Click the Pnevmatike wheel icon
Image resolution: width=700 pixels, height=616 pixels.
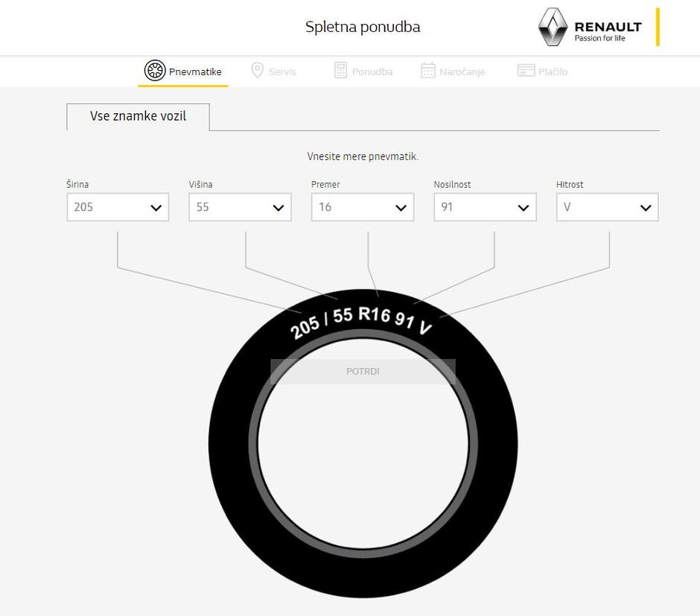coord(154,71)
